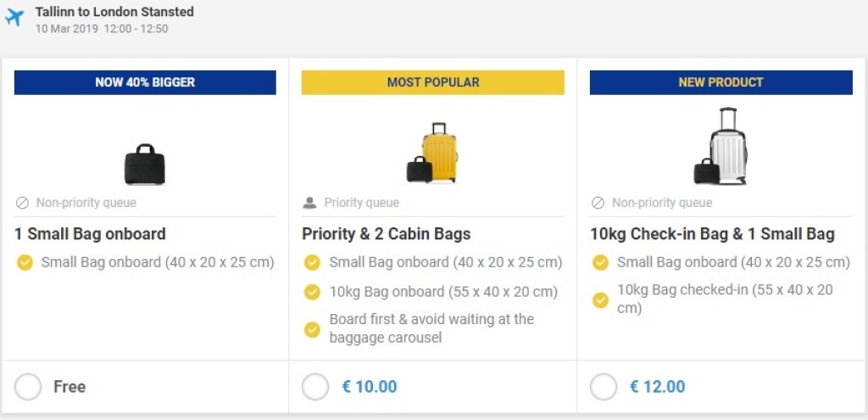The width and height of the screenshot is (868, 420).
Task: Click the airplane icon beside Tallinn flight
Action: (x=14, y=18)
